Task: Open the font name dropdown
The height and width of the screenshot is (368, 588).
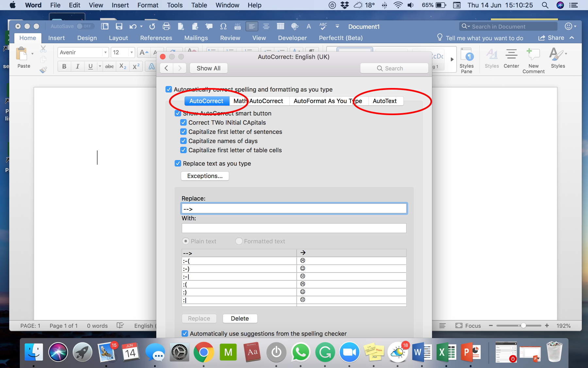Action: pyautogui.click(x=105, y=52)
